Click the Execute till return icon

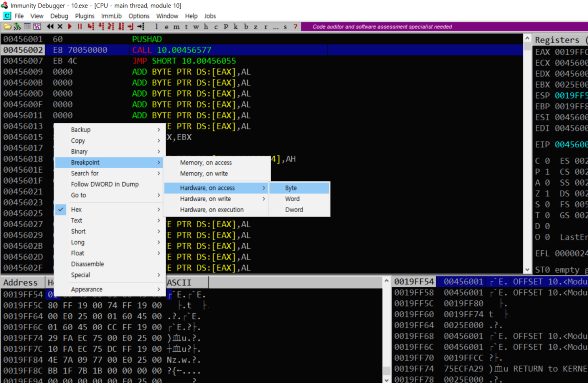click(130, 27)
